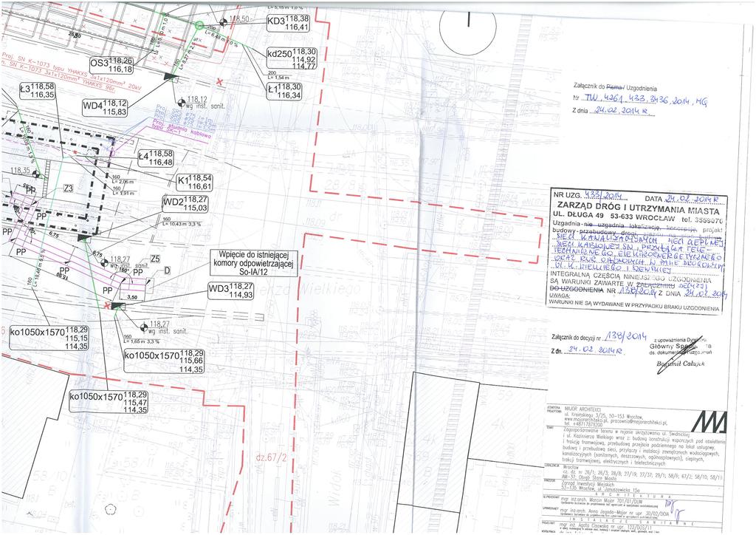
Task: Click the red 'dz.67/2' parcel text
Action: [x=271, y=457]
